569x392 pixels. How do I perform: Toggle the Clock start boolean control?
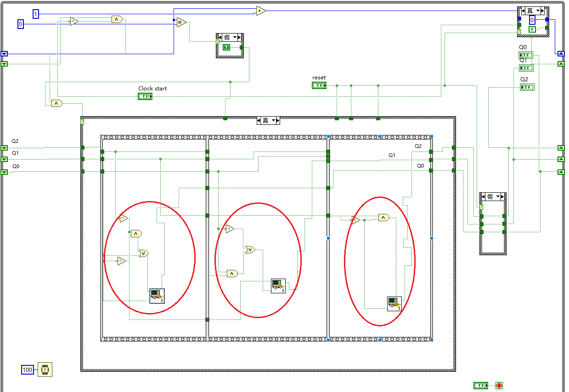145,96
